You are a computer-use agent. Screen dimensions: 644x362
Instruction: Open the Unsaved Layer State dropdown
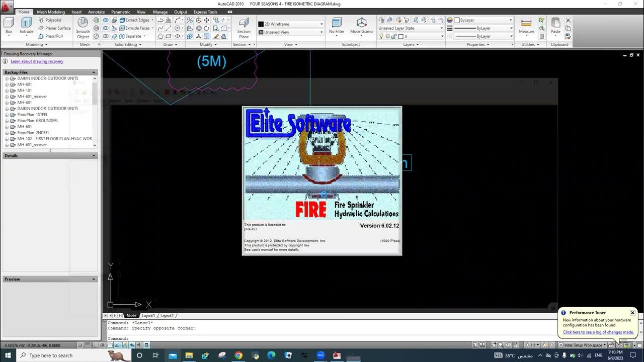411,28
